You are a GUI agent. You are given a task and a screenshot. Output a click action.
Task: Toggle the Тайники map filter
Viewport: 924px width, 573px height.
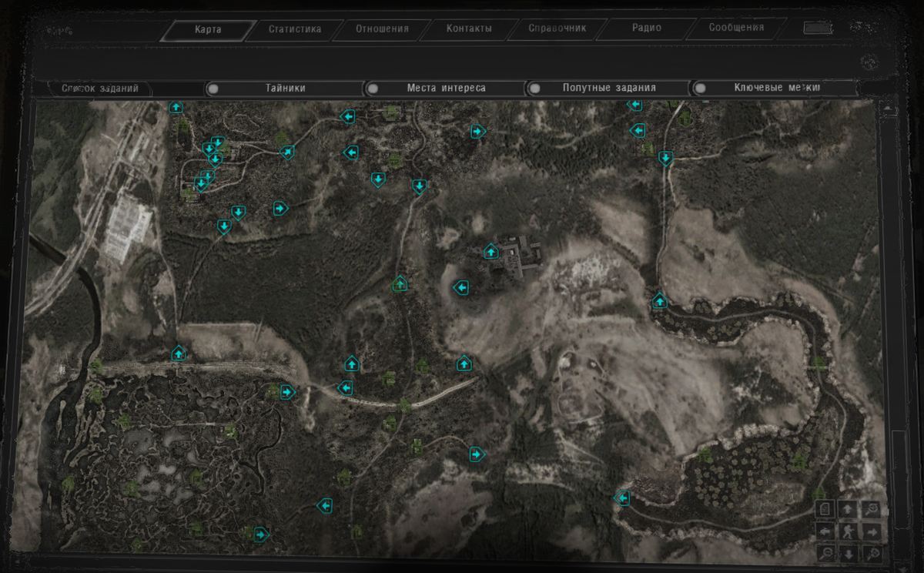point(285,89)
